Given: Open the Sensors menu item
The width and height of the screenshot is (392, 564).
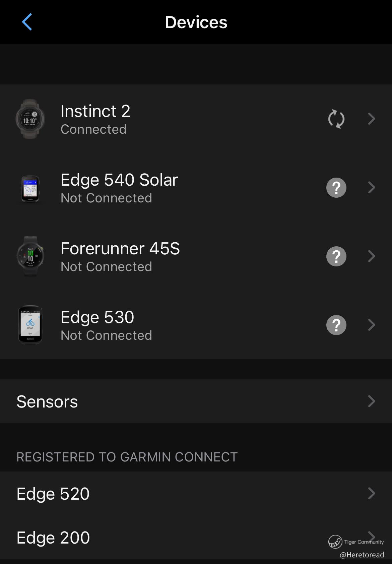Looking at the screenshot, I should [x=47, y=401].
